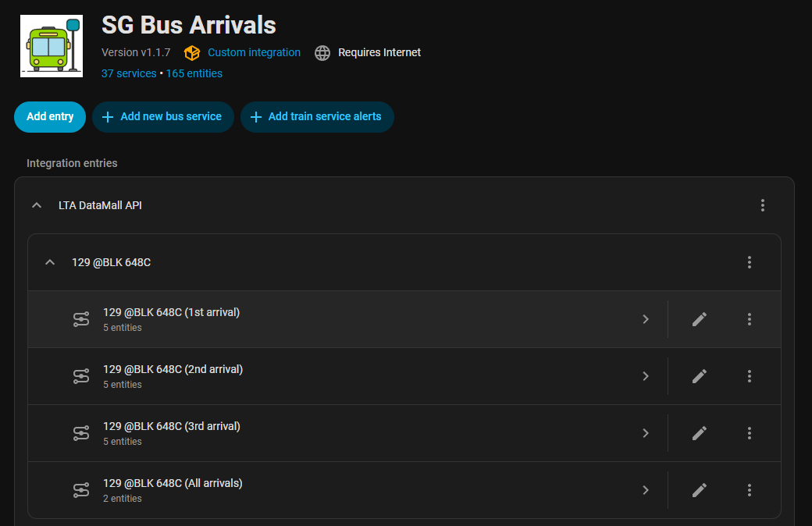This screenshot has width=812, height=526.
Task: Open the 37 services link
Action: (129, 73)
